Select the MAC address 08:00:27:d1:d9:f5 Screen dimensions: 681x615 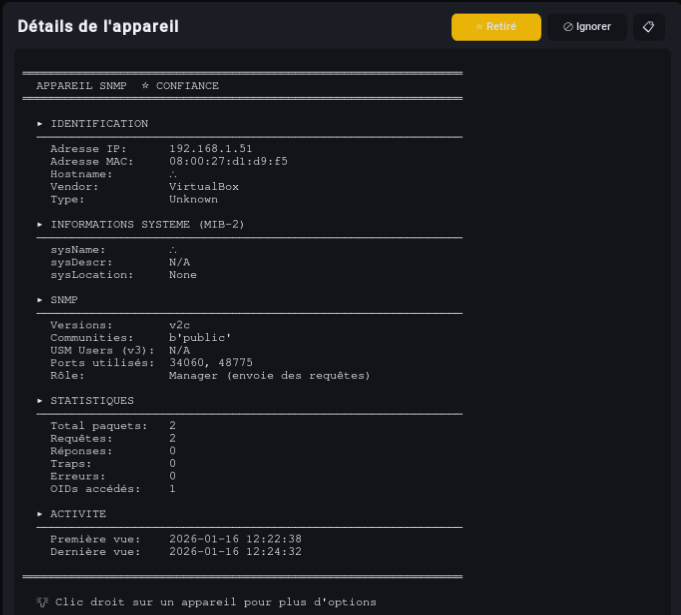click(228, 161)
